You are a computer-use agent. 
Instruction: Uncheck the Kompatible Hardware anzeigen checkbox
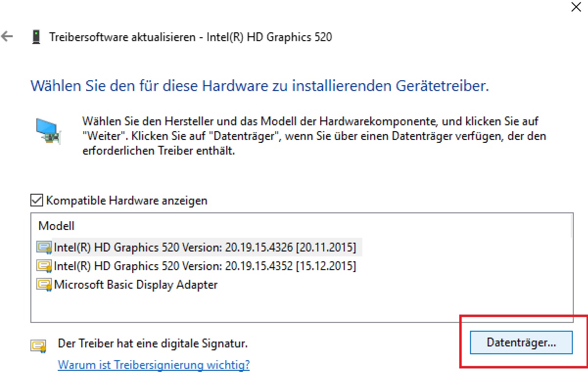pyautogui.click(x=37, y=200)
